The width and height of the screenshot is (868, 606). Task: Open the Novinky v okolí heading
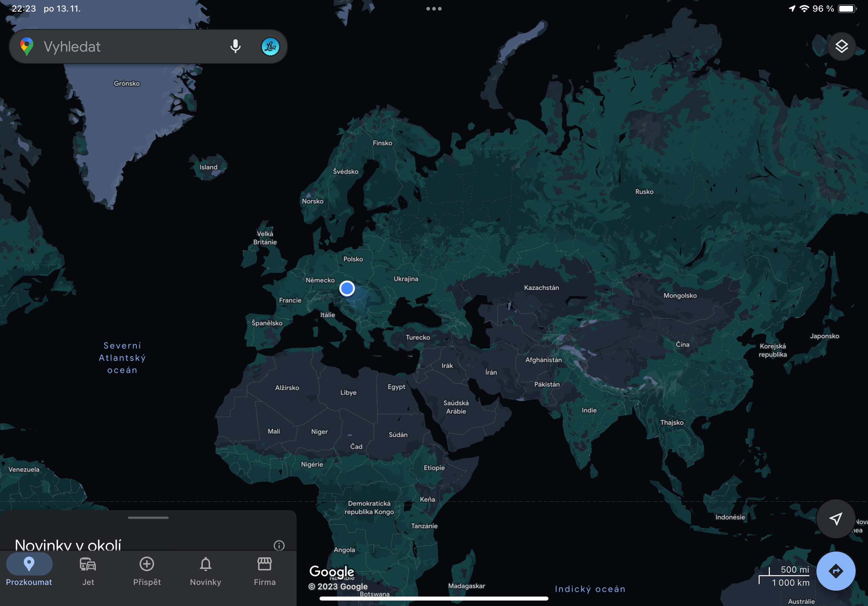pyautogui.click(x=68, y=544)
